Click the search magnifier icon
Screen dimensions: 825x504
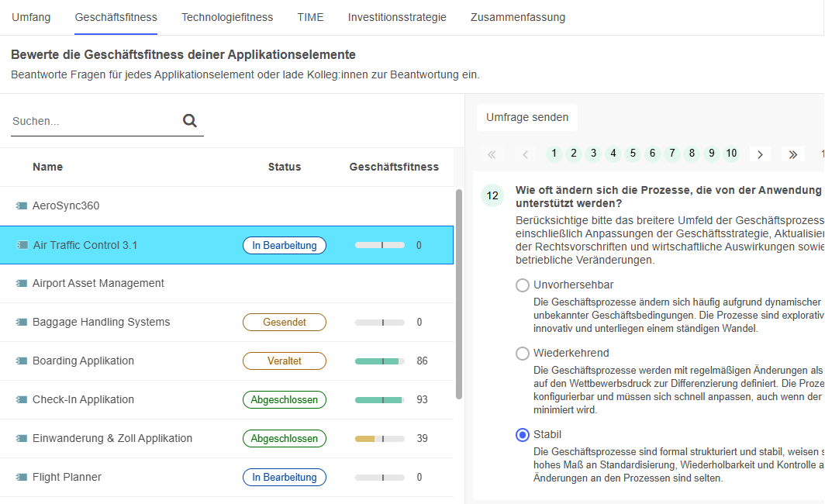[189, 121]
